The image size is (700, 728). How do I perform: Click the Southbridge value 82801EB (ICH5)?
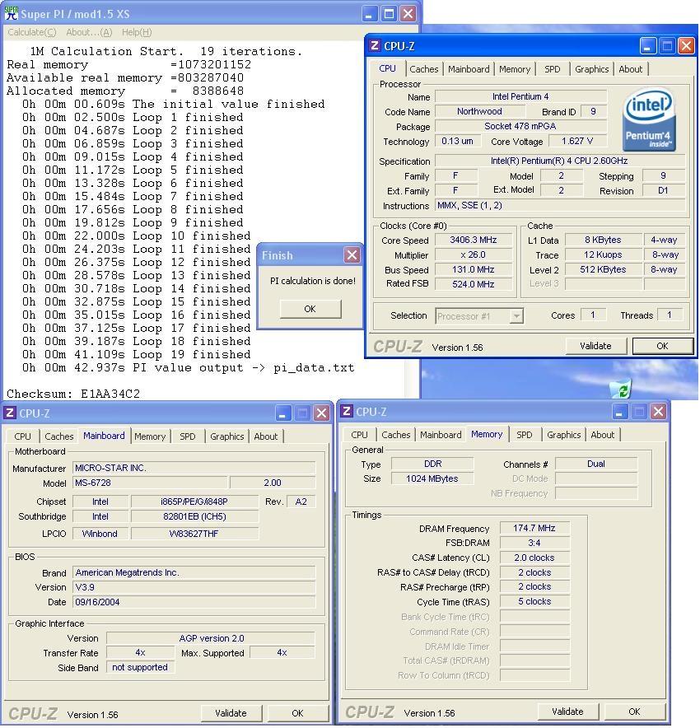pos(194,516)
